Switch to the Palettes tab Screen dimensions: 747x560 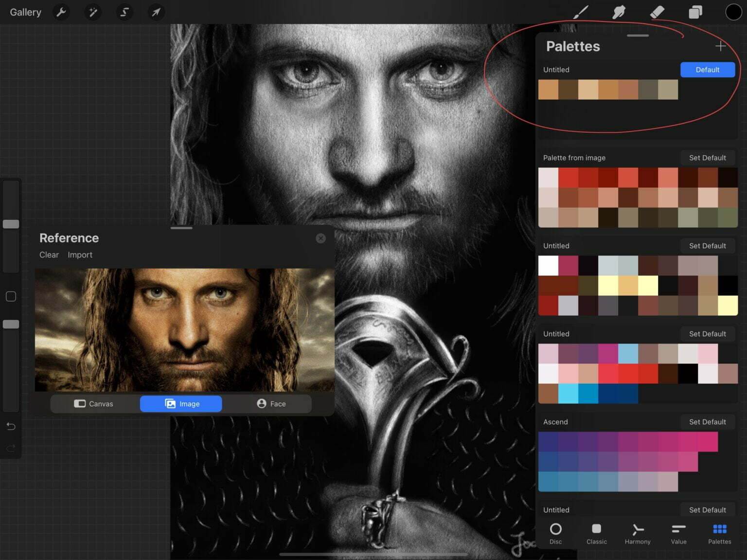click(x=719, y=533)
